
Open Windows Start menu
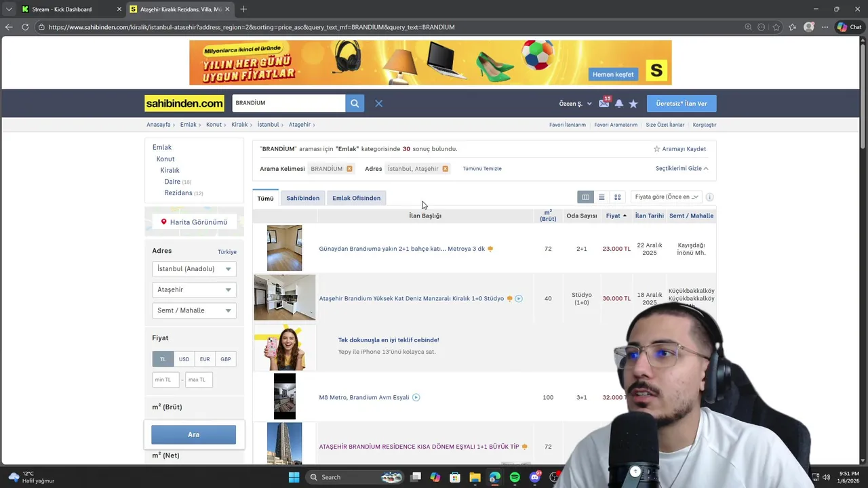pyautogui.click(x=294, y=477)
